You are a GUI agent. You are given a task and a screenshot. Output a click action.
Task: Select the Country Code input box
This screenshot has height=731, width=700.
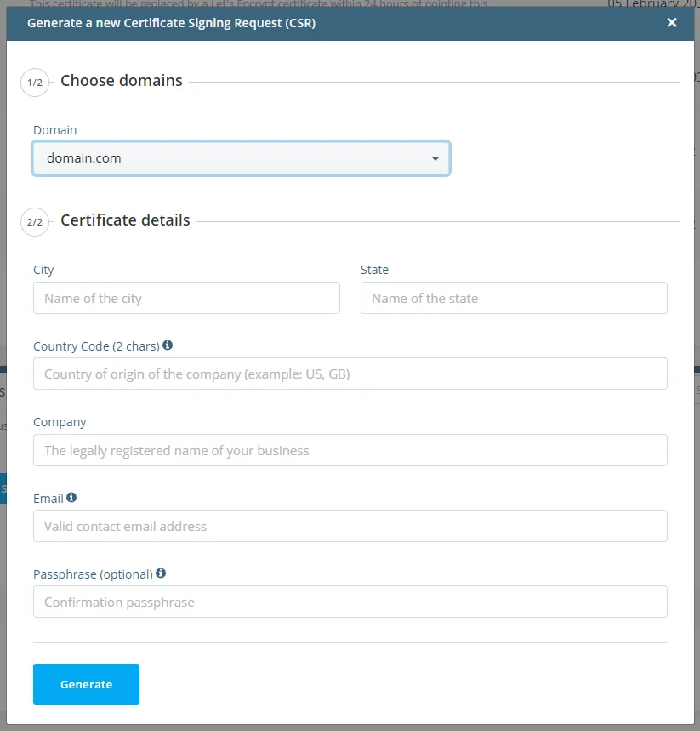(350, 374)
